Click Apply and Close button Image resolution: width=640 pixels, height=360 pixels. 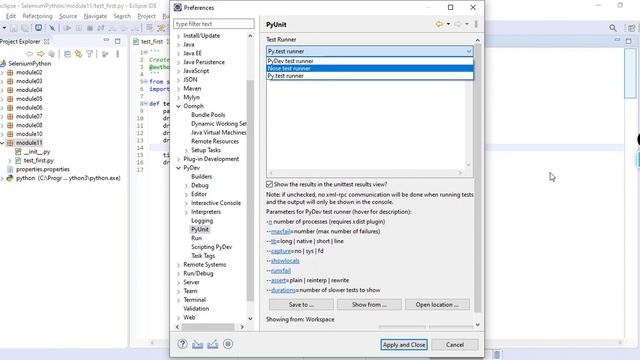pos(404,345)
